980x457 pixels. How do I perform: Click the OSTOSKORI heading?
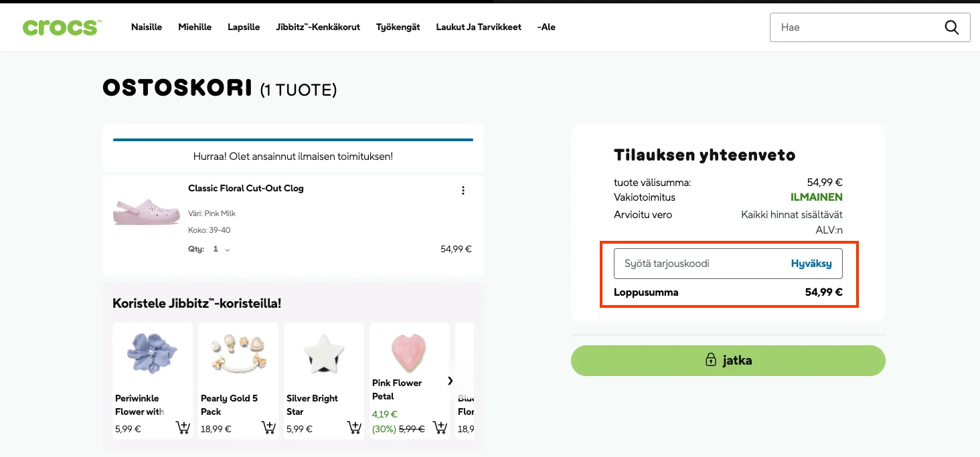click(x=177, y=88)
